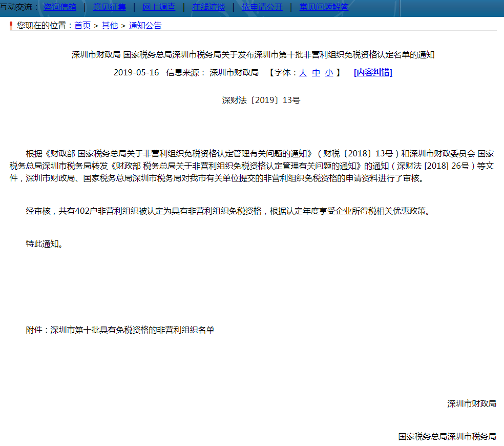Open the 通知公告 breadcrumb link
This screenshot has height=446, width=504.
(x=145, y=25)
